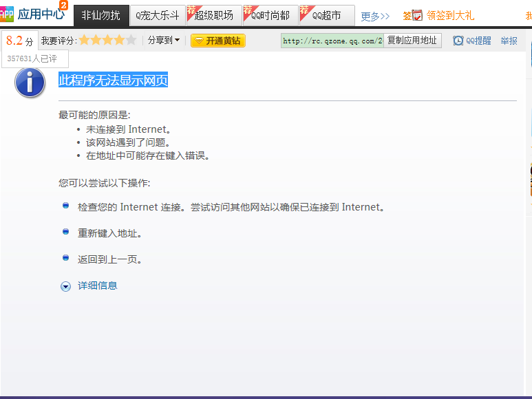Open the 超级职场 tab
Viewport: 532px width, 399px height.
tap(214, 15)
